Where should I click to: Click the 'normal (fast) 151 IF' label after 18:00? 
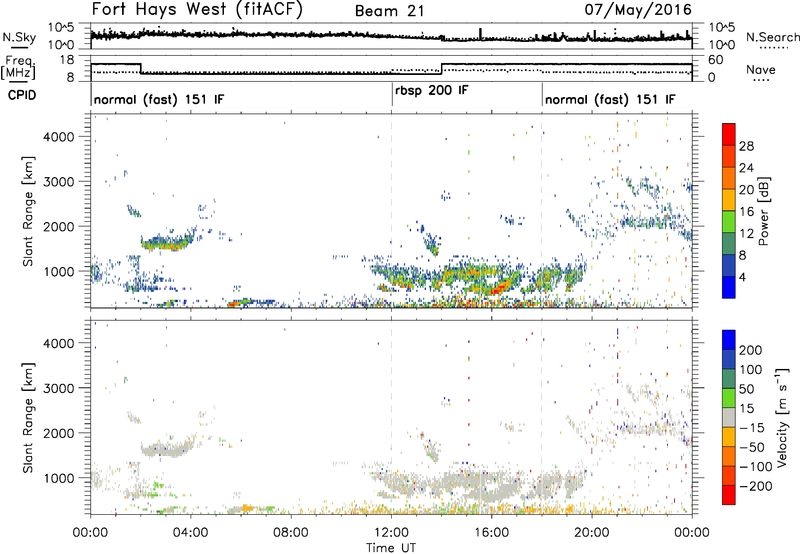click(x=610, y=99)
